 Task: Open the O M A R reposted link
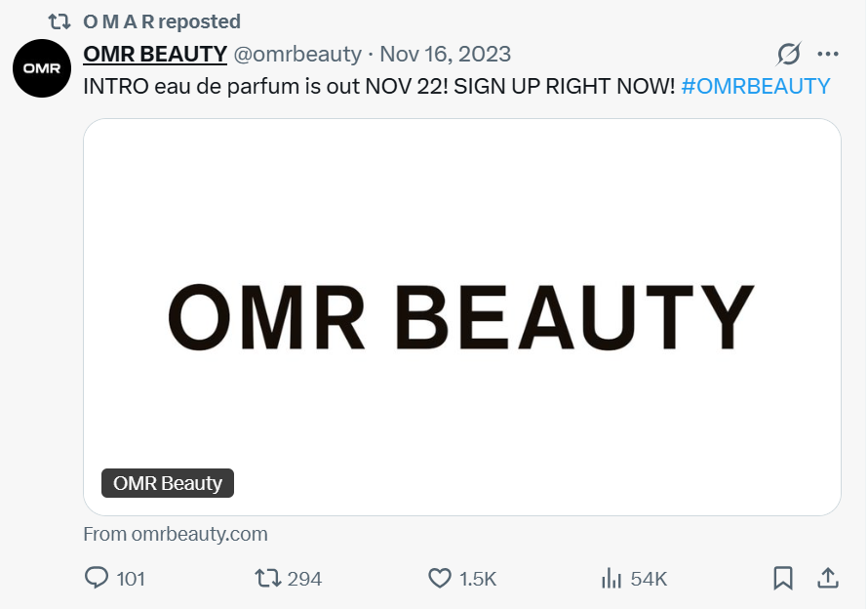tap(161, 20)
